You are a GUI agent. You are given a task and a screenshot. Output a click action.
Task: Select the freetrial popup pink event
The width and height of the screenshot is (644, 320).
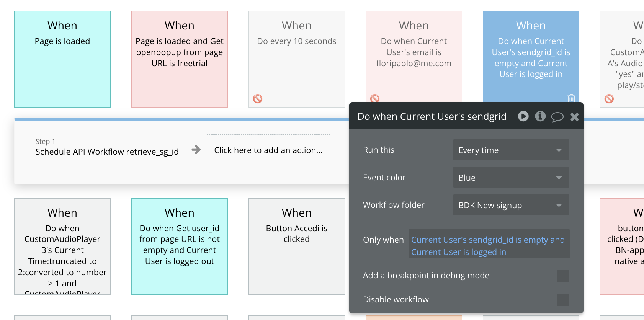180,59
